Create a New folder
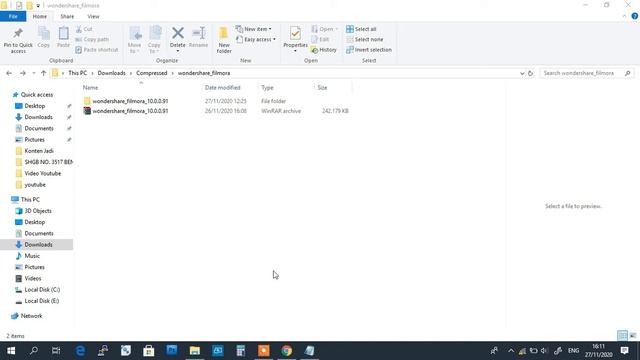This screenshot has height=360, width=640. (x=224, y=40)
